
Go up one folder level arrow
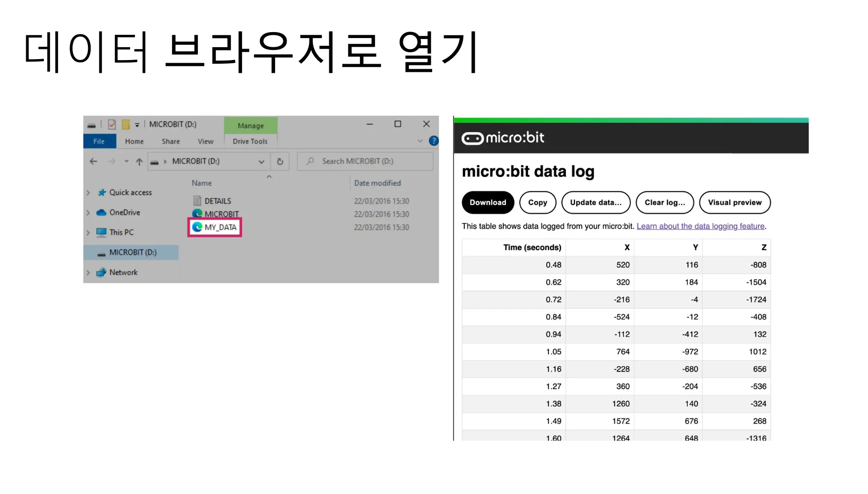(139, 161)
